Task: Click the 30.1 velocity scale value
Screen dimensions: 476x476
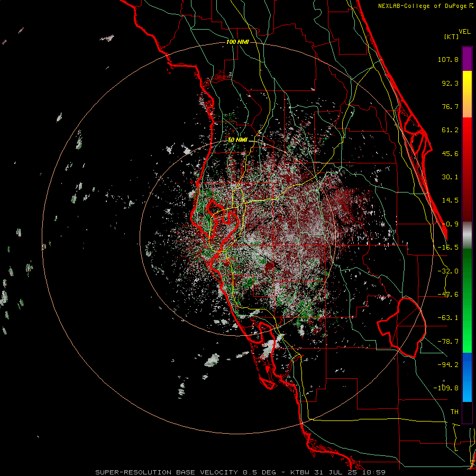Action: pyautogui.click(x=450, y=177)
